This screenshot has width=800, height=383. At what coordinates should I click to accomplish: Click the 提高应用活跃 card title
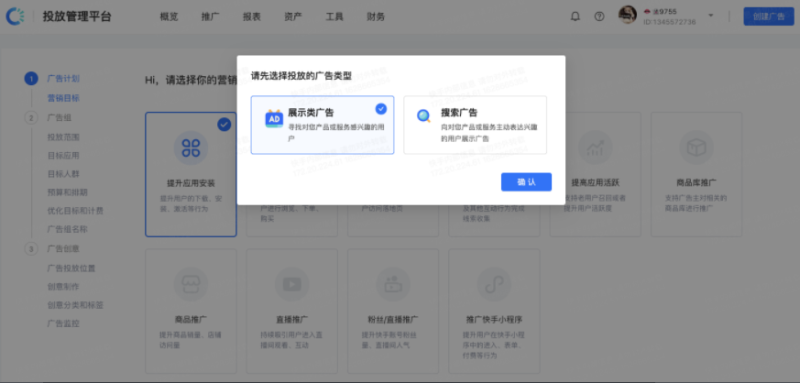[x=595, y=183]
